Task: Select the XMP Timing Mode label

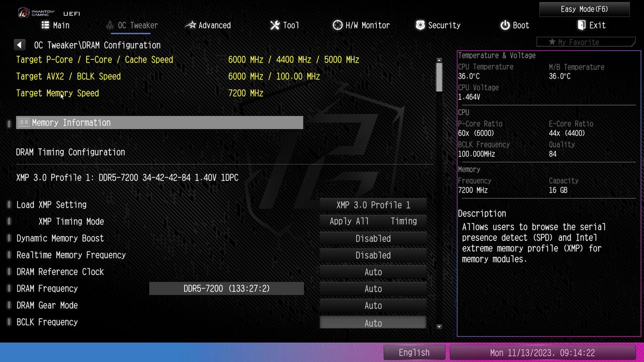Action: 71,221
